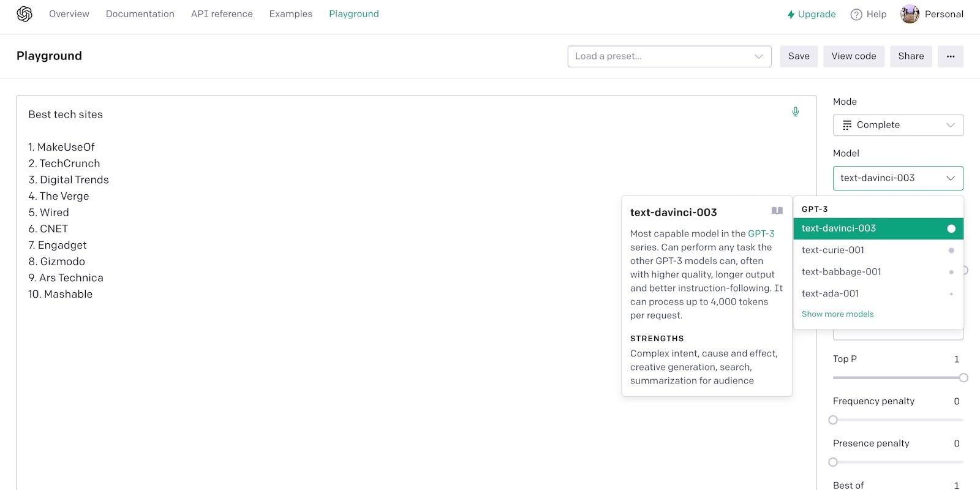This screenshot has height=490, width=980.
Task: Expand the Mode dropdown
Action: coord(897,125)
